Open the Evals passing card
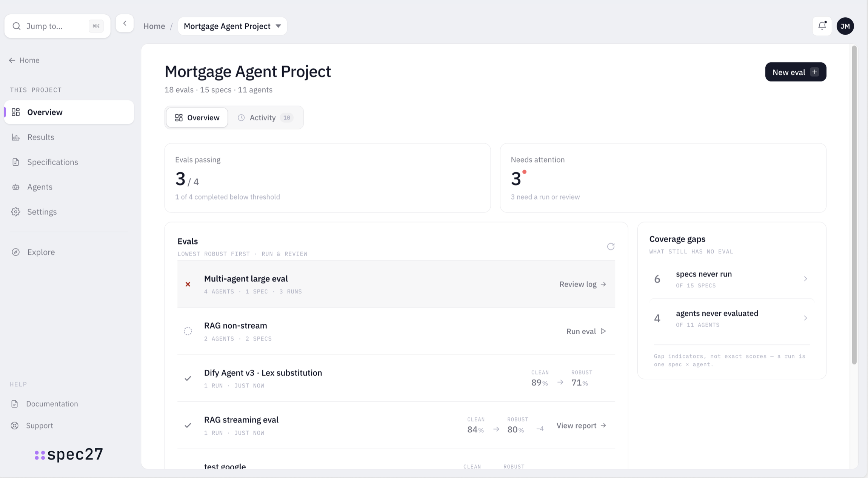 (x=328, y=178)
